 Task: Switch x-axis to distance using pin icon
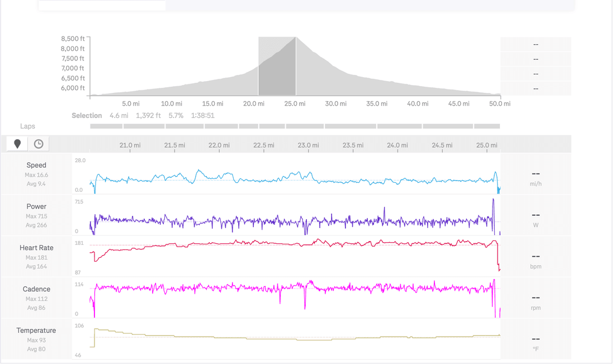(17, 144)
